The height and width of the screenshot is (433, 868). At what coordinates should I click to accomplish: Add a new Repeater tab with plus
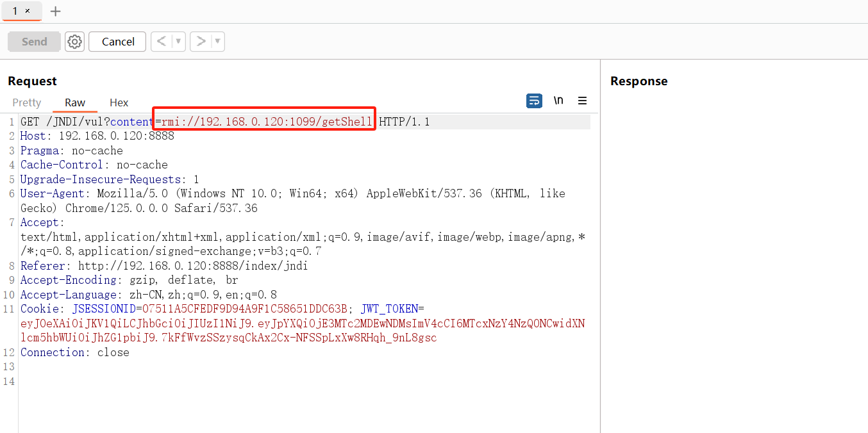pos(56,11)
